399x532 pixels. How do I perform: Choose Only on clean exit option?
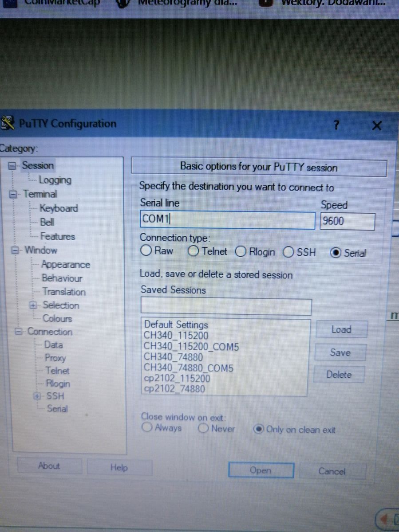click(258, 429)
